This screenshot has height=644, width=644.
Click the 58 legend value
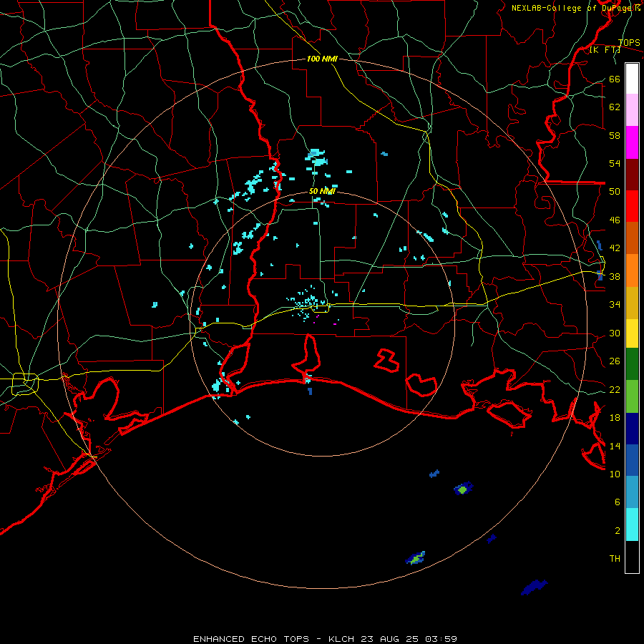pyautogui.click(x=615, y=135)
